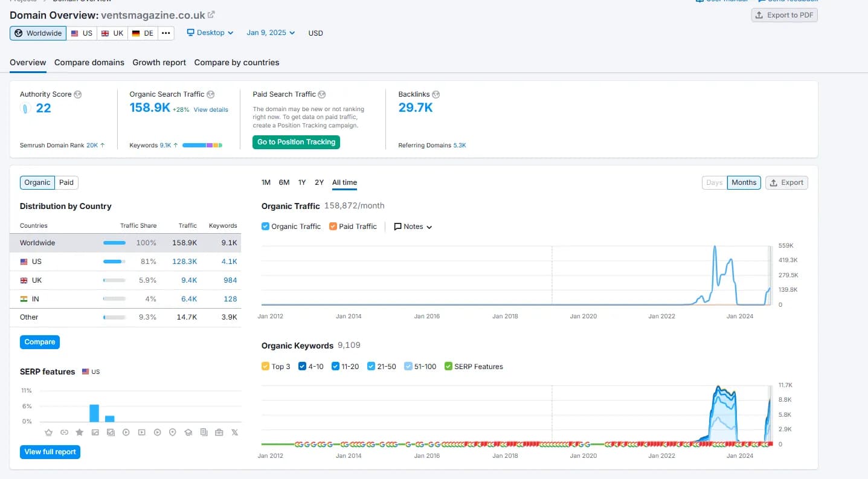Click the chart Export button

point(786,182)
